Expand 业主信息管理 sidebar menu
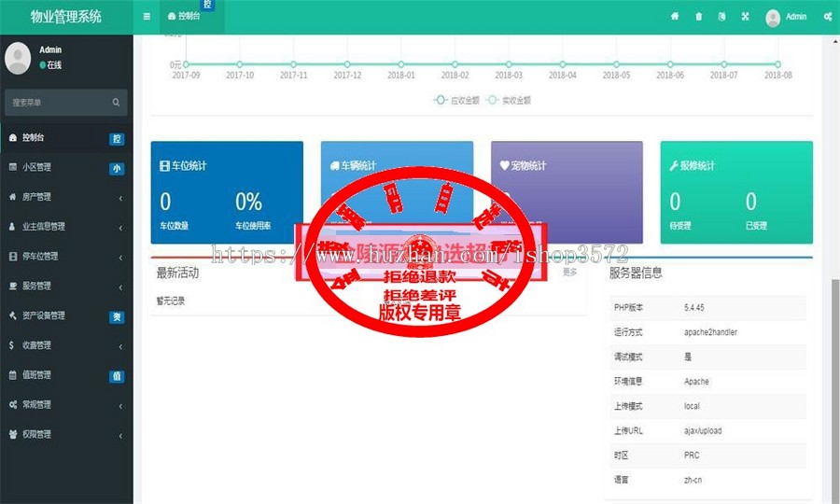This screenshot has width=840, height=504. click(66, 227)
